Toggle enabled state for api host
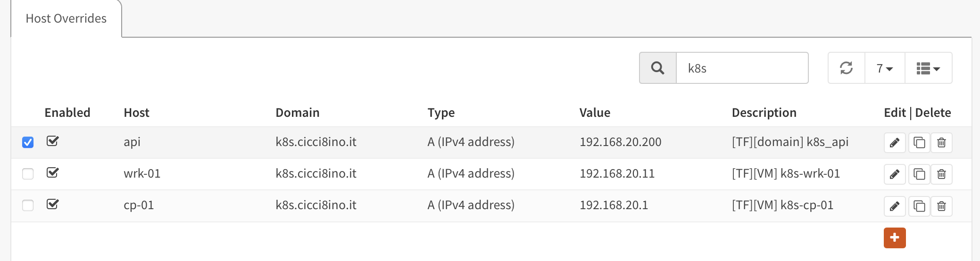 click(x=52, y=141)
